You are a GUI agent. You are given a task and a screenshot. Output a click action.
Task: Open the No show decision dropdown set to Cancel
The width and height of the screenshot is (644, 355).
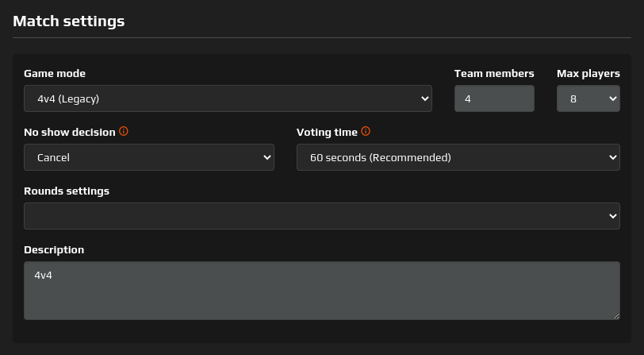coord(148,157)
